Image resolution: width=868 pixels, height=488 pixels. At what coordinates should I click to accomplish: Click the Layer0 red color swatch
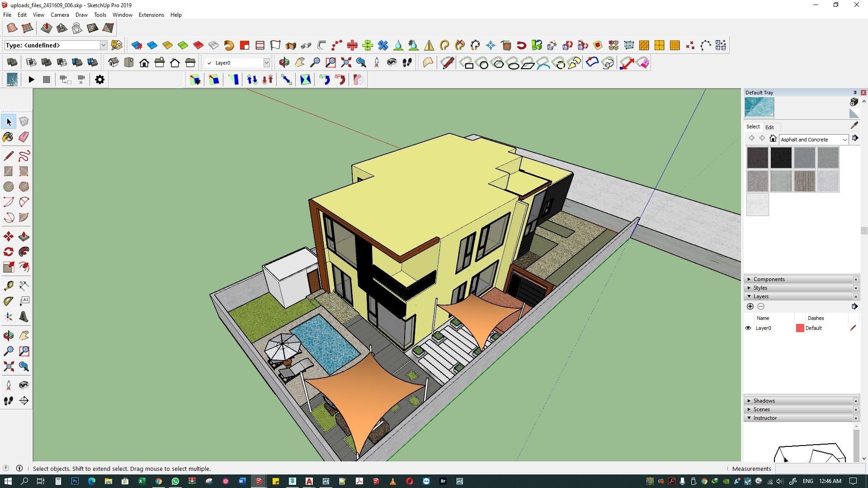point(800,328)
